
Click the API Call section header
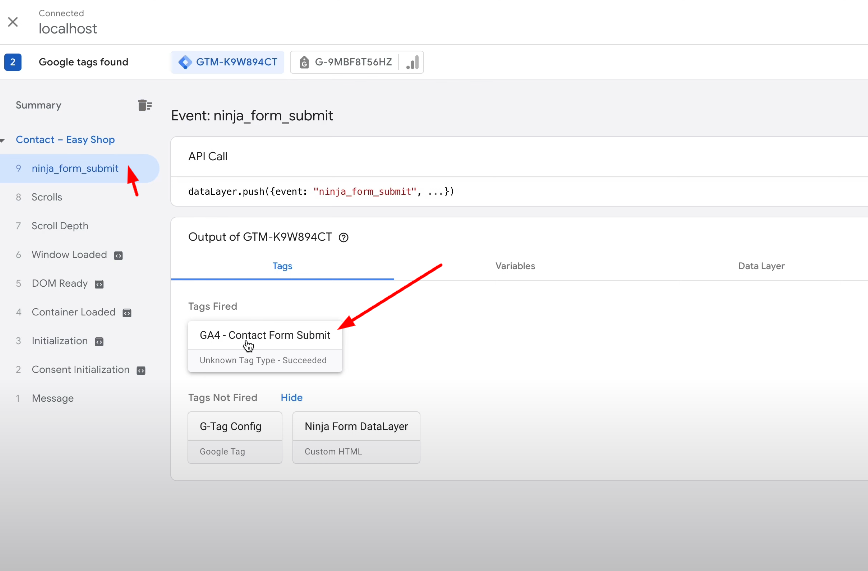tap(208, 156)
